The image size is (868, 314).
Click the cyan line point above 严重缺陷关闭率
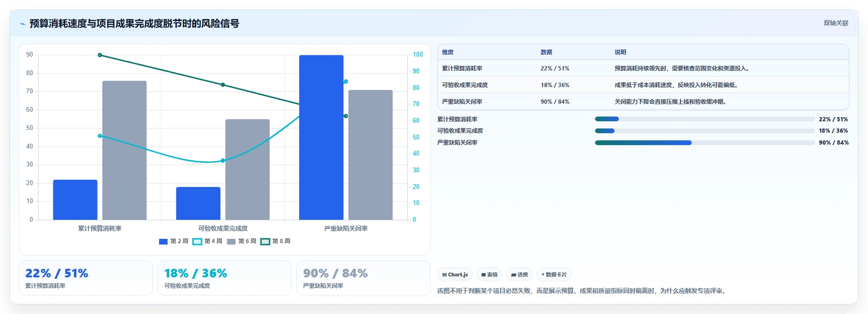346,81
